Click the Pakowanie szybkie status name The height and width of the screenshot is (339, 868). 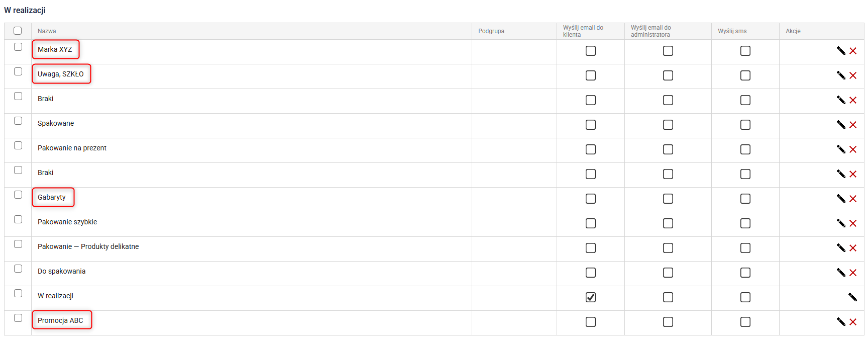click(67, 222)
